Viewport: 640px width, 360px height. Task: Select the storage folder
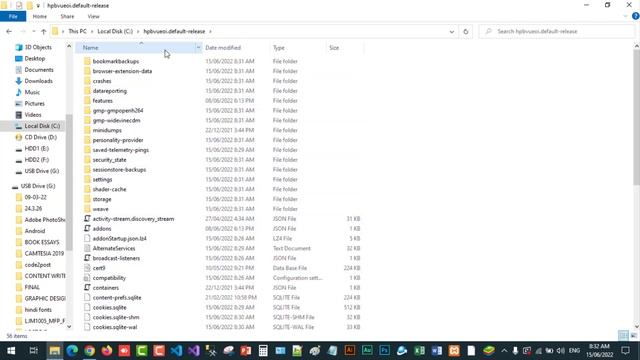tap(102, 199)
